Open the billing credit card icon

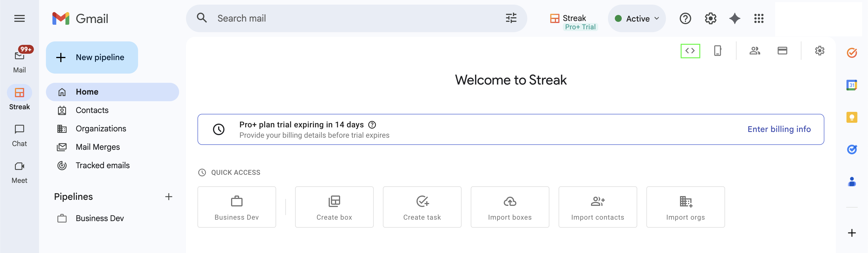coord(782,51)
